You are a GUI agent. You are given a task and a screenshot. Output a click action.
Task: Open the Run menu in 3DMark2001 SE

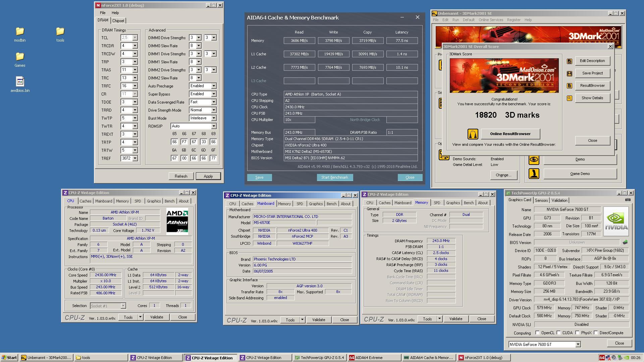tap(455, 20)
